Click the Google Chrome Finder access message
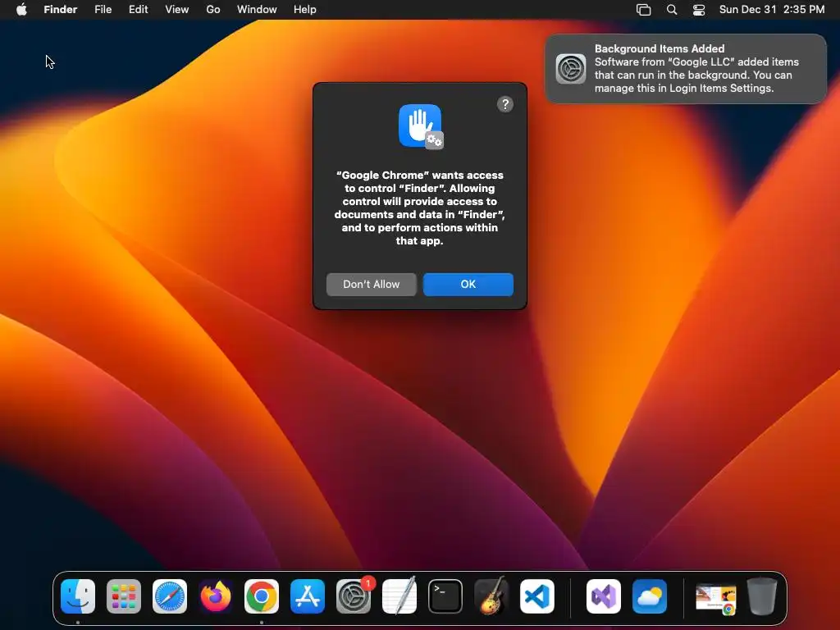Screen dimensions: 840x630 [419, 208]
